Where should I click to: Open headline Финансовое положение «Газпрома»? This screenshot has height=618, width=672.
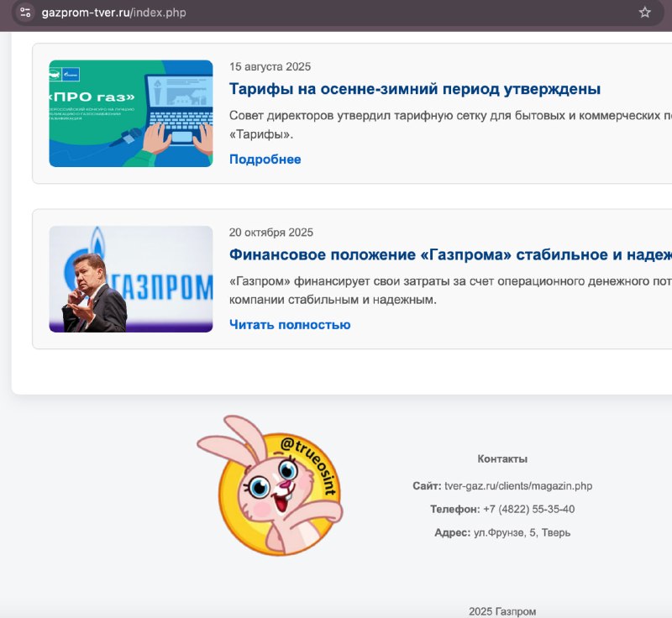[450, 254]
